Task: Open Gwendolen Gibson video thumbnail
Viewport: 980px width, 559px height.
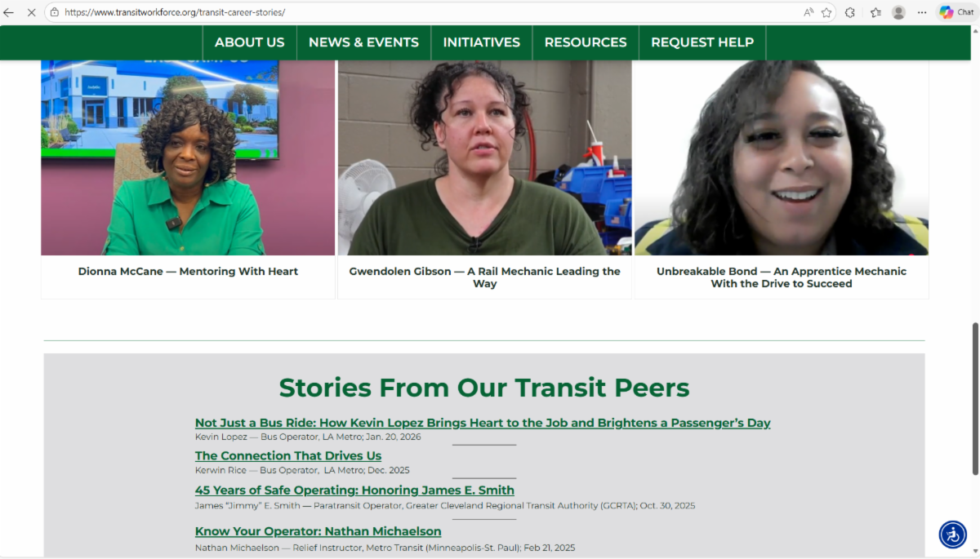Action: (484, 157)
